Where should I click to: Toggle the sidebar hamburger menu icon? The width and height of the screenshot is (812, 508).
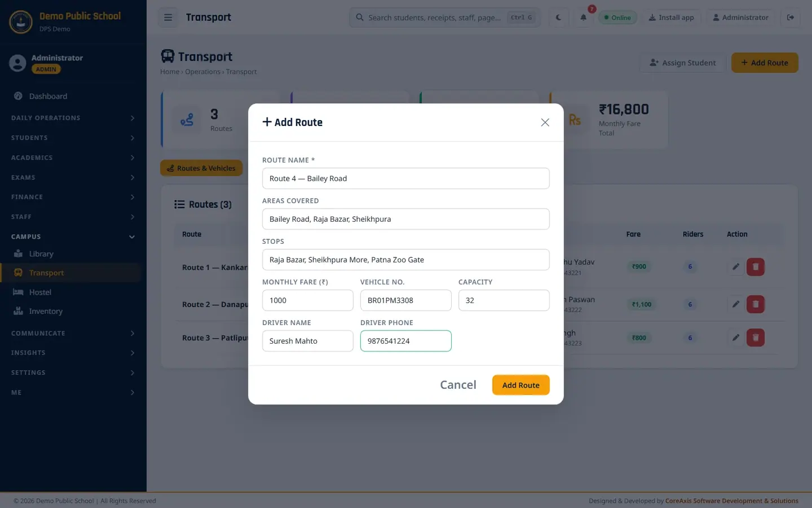pyautogui.click(x=168, y=17)
